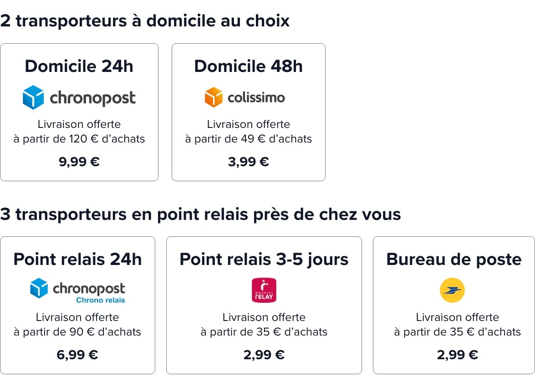This screenshot has height=392, width=535.
Task: Click the 3,99 € price
Action: click(249, 162)
